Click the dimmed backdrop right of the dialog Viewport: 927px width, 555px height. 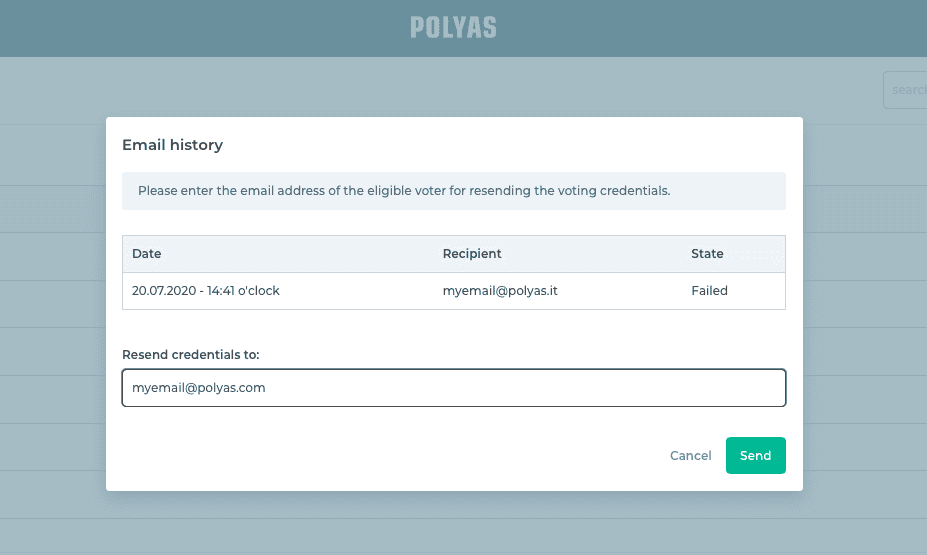[865, 300]
